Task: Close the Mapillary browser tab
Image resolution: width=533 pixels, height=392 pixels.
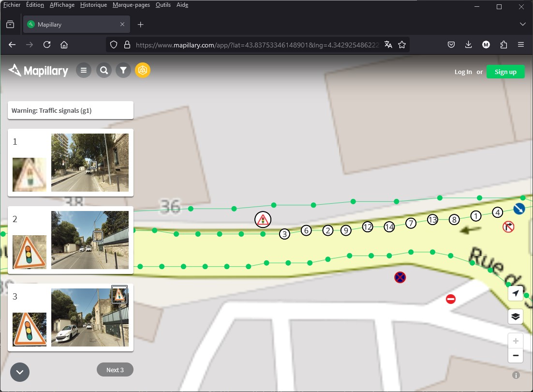Action: pos(122,25)
